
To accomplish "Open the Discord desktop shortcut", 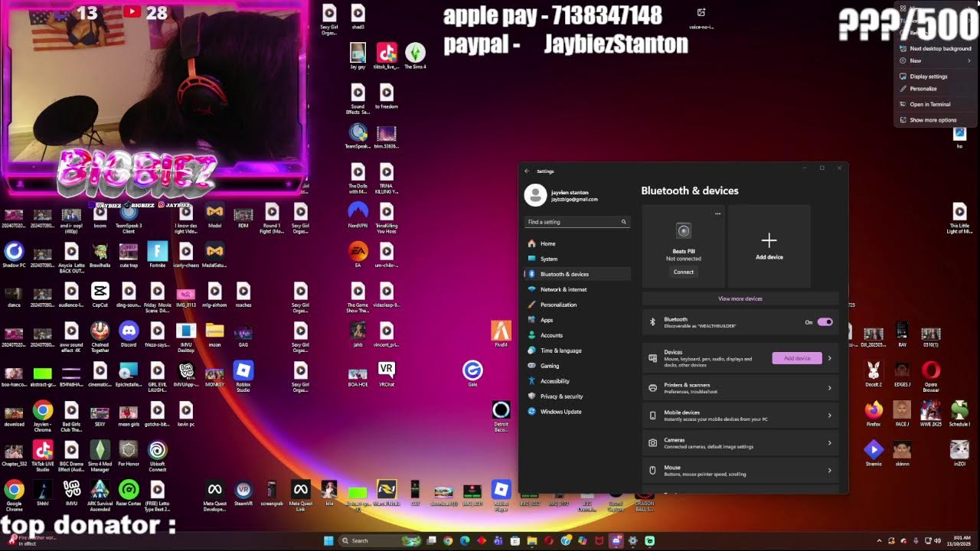I will coord(129,331).
